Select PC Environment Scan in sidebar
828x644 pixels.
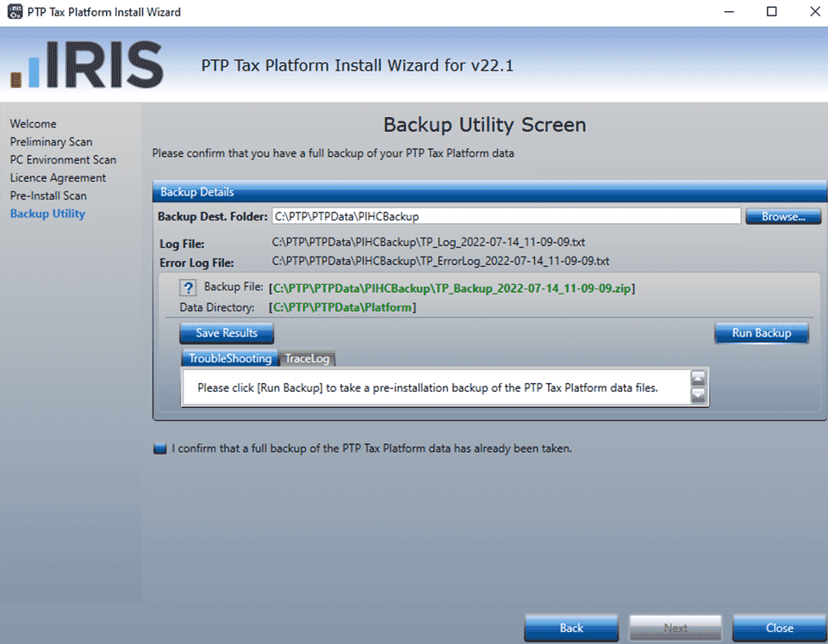coord(63,159)
